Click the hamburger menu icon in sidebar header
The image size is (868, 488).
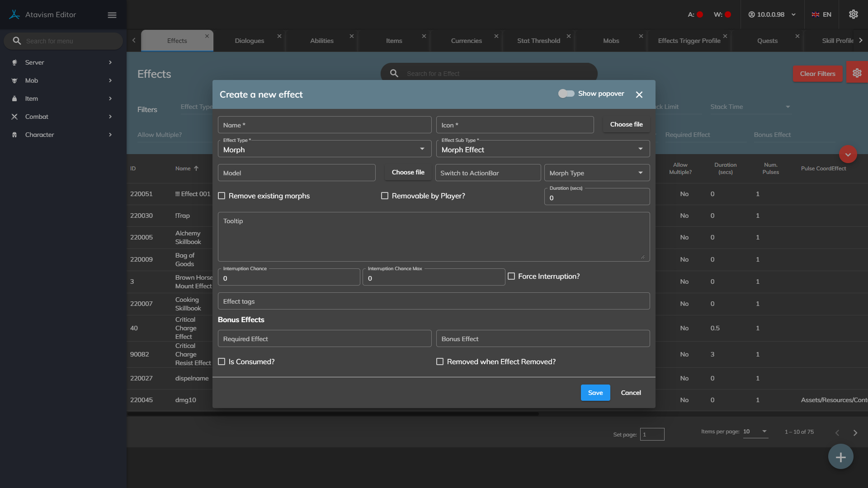112,15
